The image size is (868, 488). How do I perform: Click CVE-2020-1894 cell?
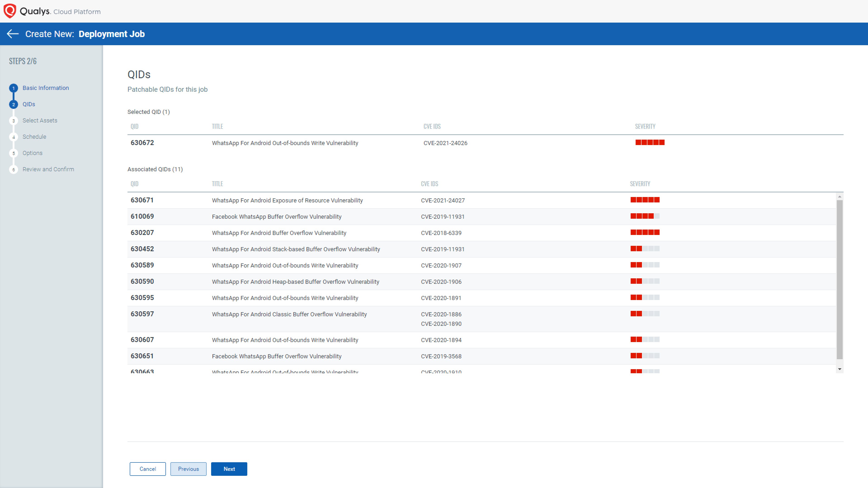[x=441, y=340]
